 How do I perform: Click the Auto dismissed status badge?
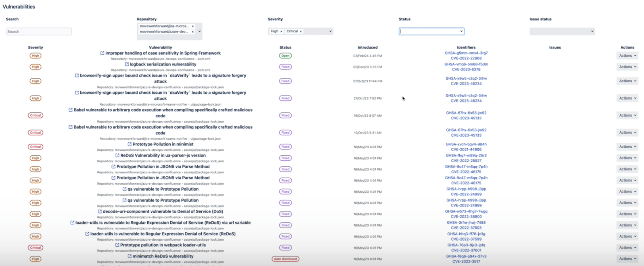[x=285, y=259]
